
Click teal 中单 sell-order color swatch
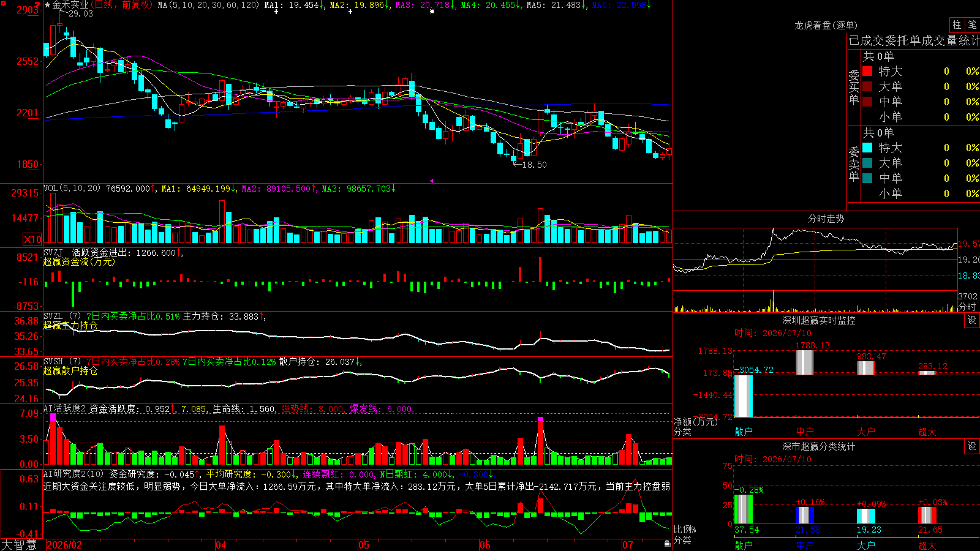(x=867, y=178)
